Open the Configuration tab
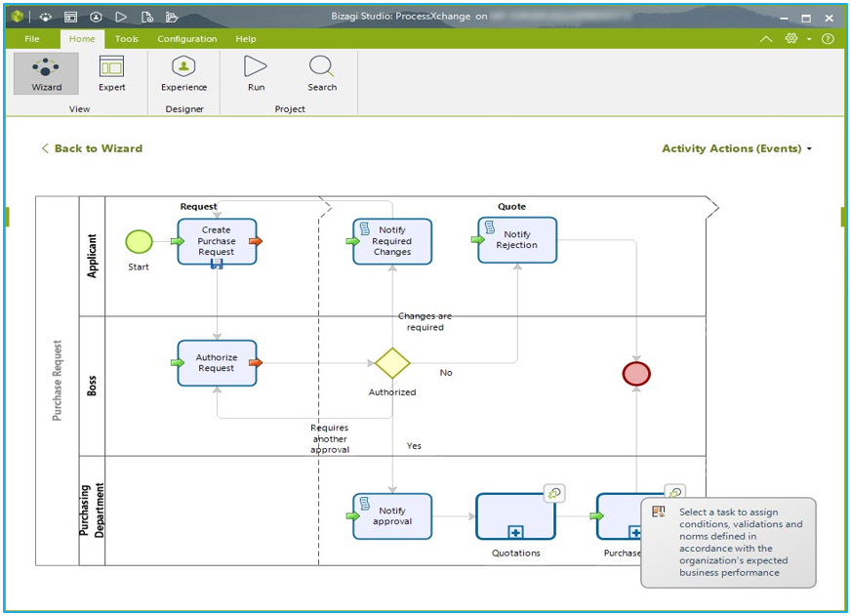Image resolution: width=851 pixels, height=616 pixels. point(187,39)
